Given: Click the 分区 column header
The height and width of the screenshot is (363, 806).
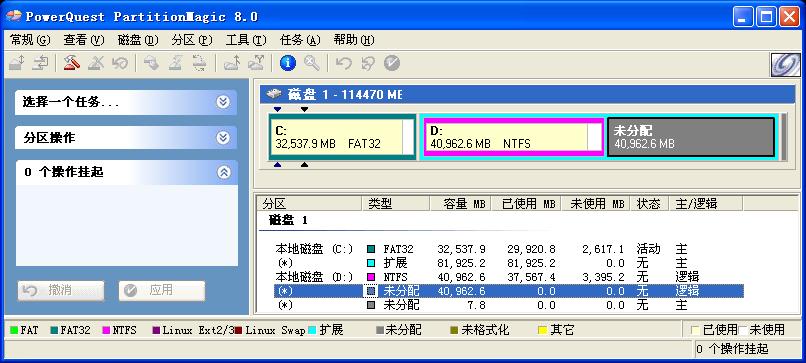Looking at the screenshot, I should tap(310, 204).
